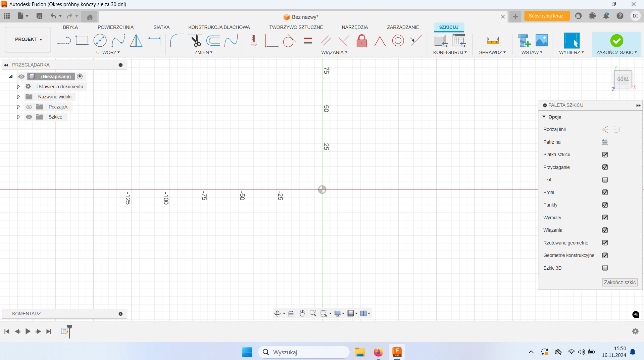Toggle the Przyciąganie checkbox
The width and height of the screenshot is (644, 360).
coord(605,167)
